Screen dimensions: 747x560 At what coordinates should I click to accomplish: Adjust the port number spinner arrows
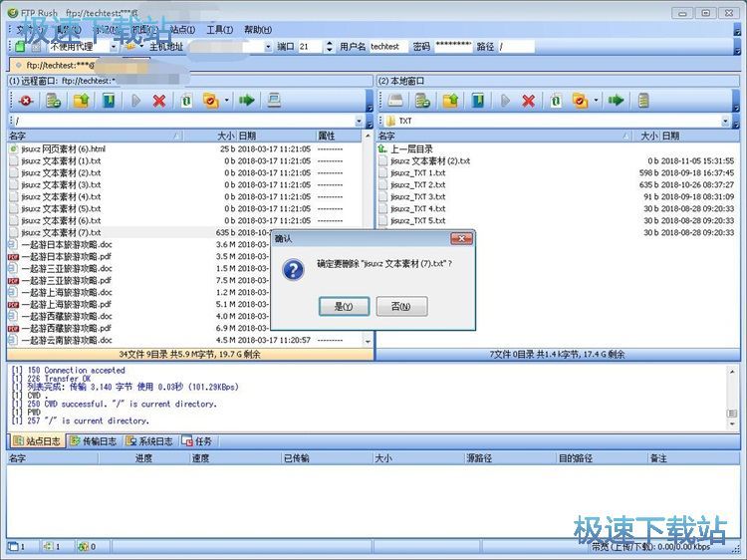click(330, 47)
